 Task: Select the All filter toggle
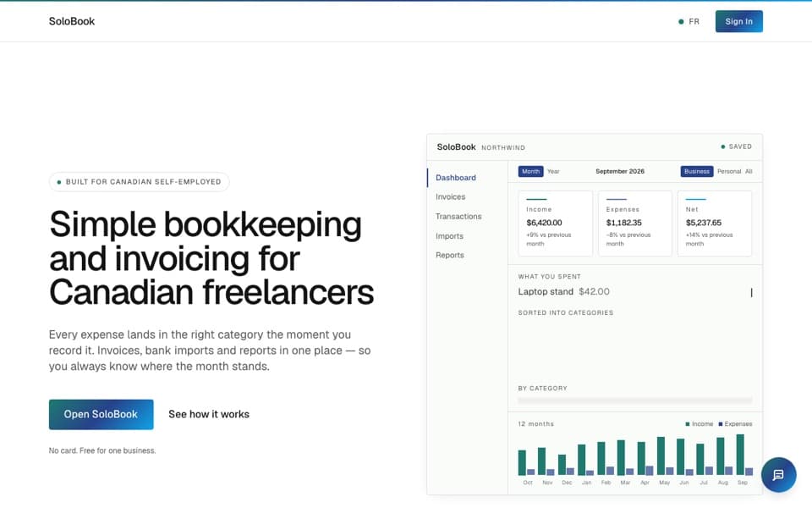click(x=749, y=171)
